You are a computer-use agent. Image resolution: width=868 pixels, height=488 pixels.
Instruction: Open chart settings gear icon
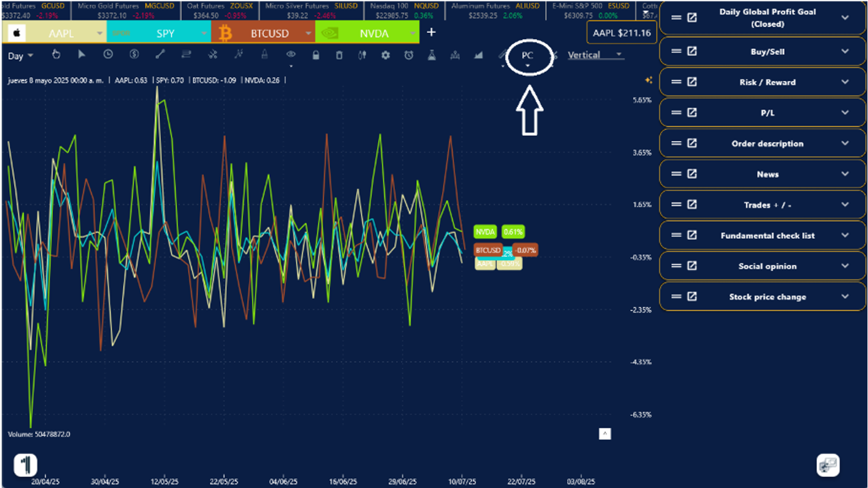click(386, 55)
